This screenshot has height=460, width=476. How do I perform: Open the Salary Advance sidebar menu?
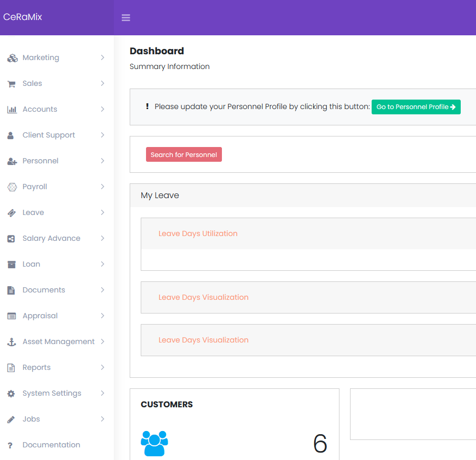click(x=57, y=238)
